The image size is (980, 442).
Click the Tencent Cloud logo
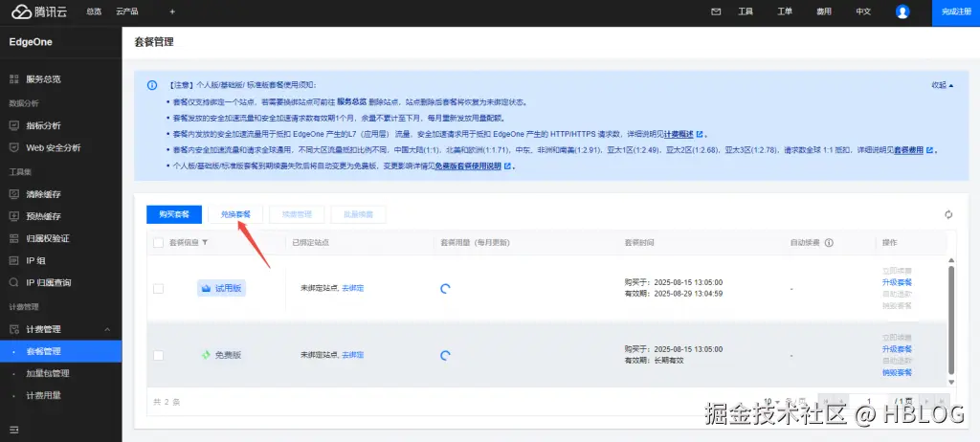click(38, 11)
